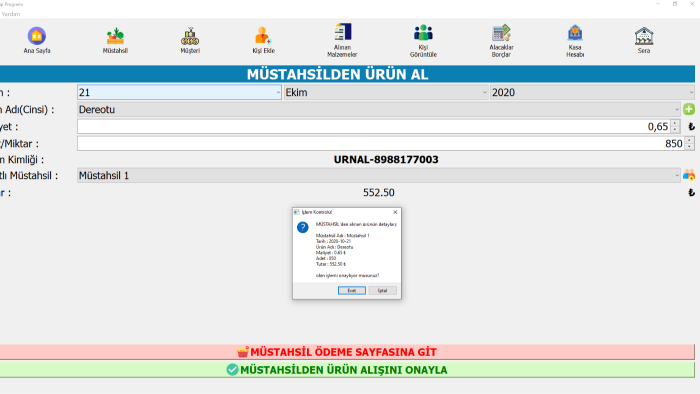
Task: Click the İşlem Kontrolü dialog title icon
Action: [297, 212]
